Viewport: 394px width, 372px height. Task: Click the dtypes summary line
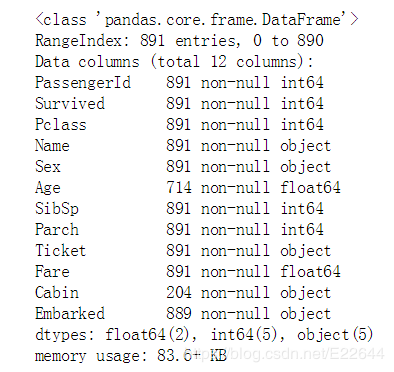tap(204, 335)
